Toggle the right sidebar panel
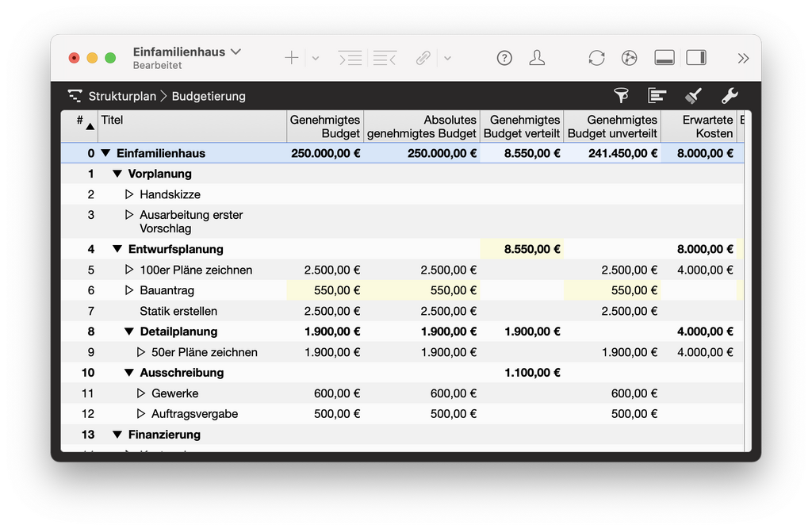The height and width of the screenshot is (529, 812). point(696,58)
